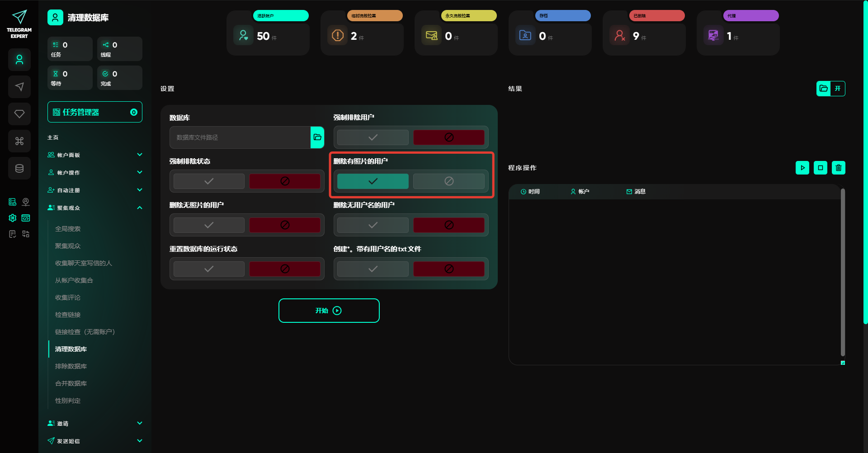Click the user account icon in left sidebar
Image resolution: width=868 pixels, height=453 pixels.
pyautogui.click(x=19, y=60)
